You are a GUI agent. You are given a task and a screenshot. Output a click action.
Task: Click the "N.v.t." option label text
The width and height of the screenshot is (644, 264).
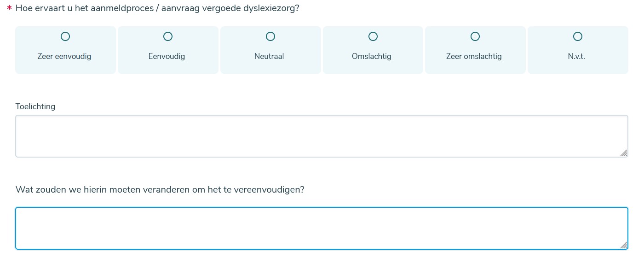[576, 57]
